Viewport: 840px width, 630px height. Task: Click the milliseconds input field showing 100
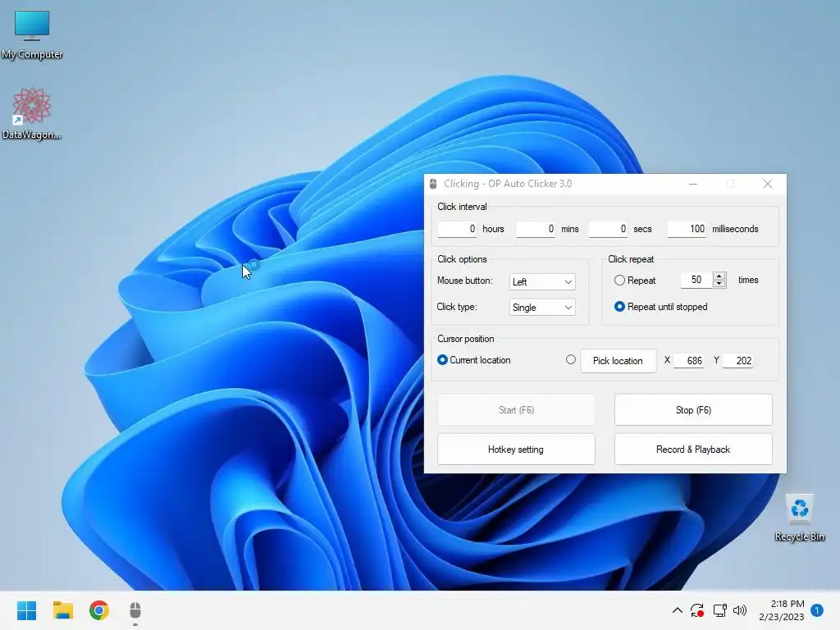687,229
